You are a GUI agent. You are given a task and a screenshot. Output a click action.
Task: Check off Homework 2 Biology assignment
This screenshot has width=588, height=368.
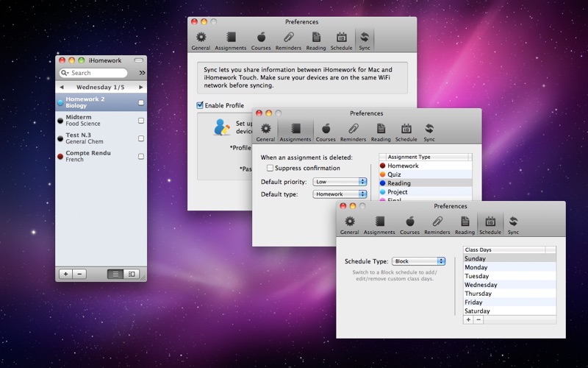141,102
